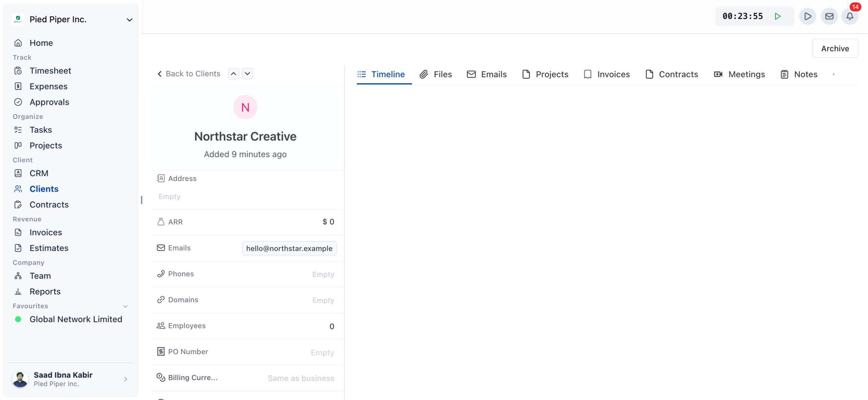This screenshot has width=868, height=400.
Task: Edit the empty PO Number field
Action: tap(322, 353)
